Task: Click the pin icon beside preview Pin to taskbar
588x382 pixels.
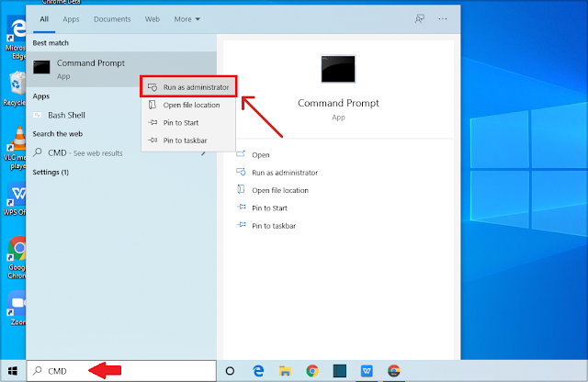Action: pyautogui.click(x=241, y=224)
